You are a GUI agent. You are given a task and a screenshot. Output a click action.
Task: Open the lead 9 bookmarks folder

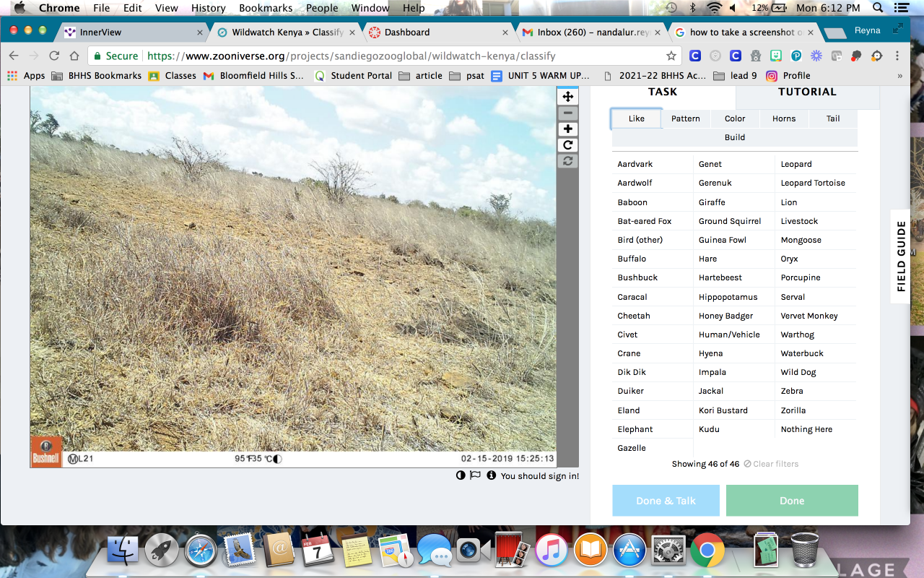[736, 75]
